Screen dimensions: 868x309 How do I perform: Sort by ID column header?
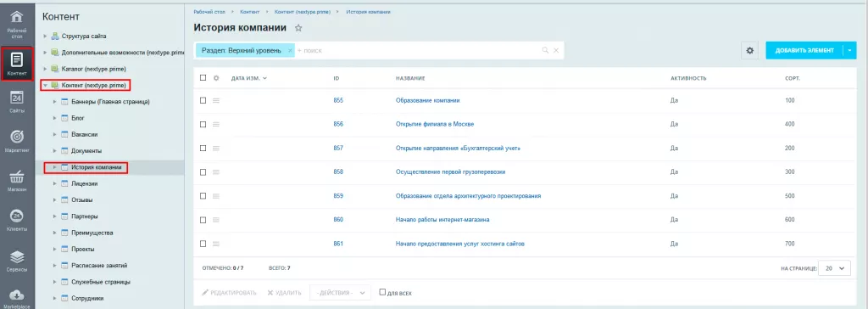point(336,78)
